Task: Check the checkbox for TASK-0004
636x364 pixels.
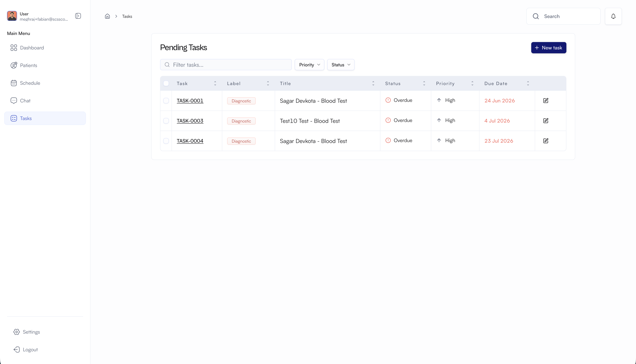Action: (166, 141)
